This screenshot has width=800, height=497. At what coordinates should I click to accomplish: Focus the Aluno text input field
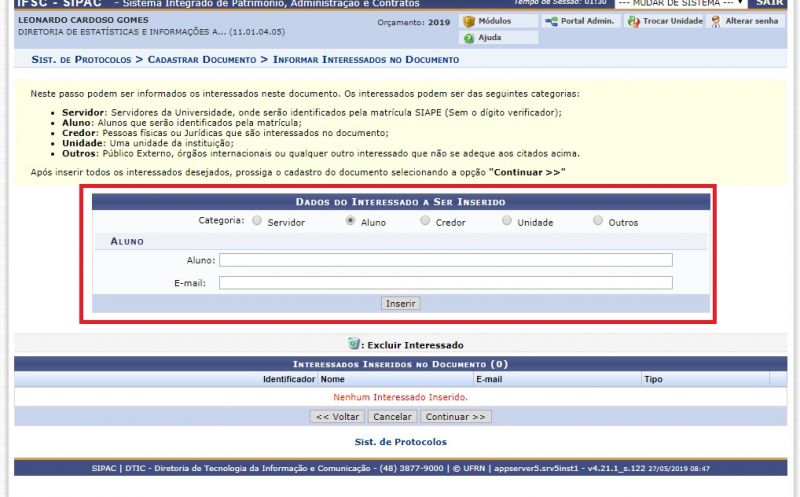point(446,260)
